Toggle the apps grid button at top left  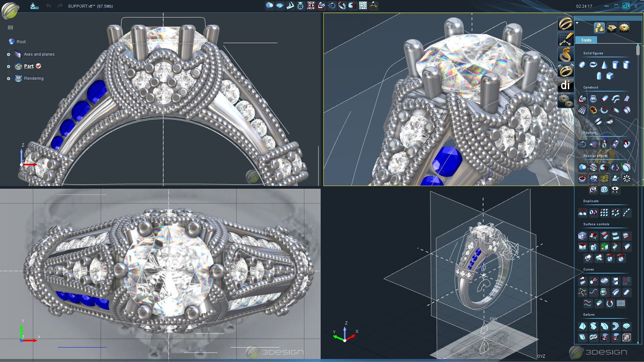point(10,27)
